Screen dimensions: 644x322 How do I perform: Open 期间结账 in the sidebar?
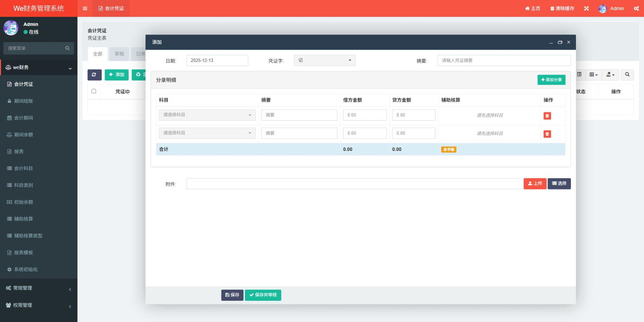[23, 101]
